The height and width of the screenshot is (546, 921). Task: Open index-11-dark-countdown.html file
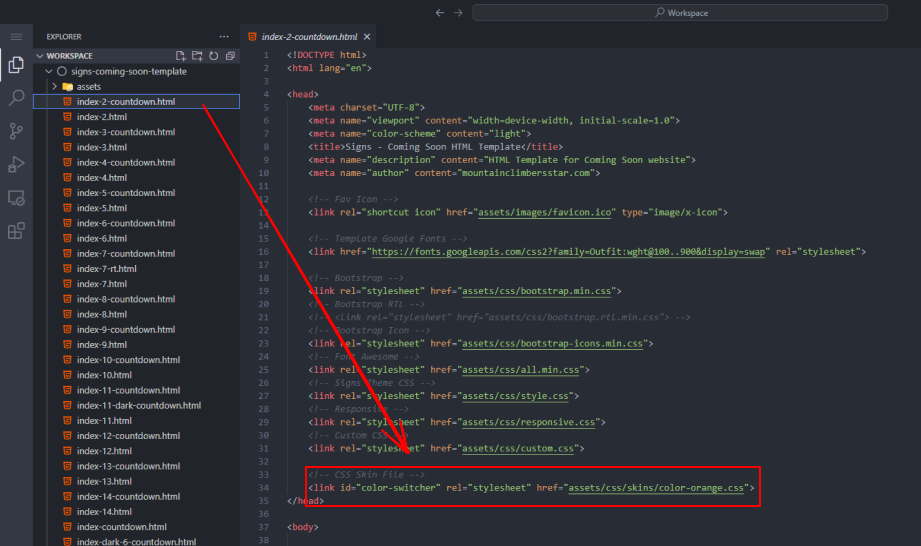138,405
